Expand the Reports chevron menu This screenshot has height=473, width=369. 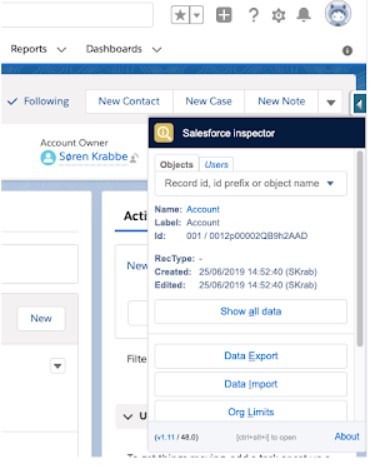62,50
